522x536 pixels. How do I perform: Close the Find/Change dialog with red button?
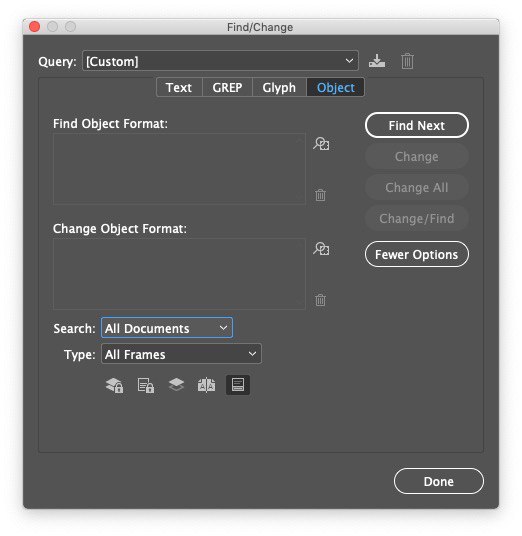(x=35, y=27)
